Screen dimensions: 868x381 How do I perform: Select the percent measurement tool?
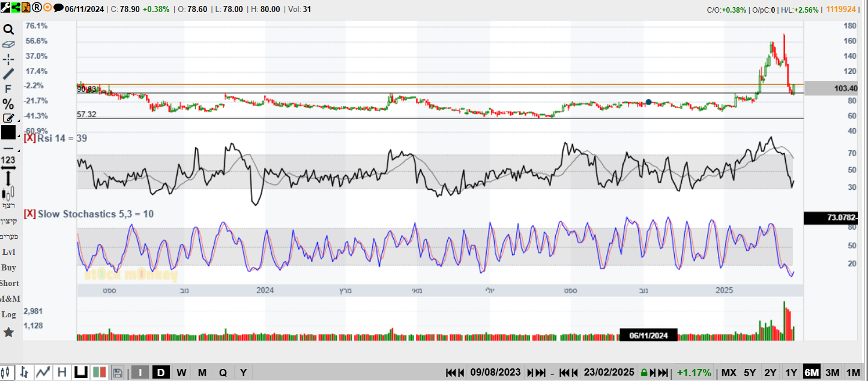(8, 104)
